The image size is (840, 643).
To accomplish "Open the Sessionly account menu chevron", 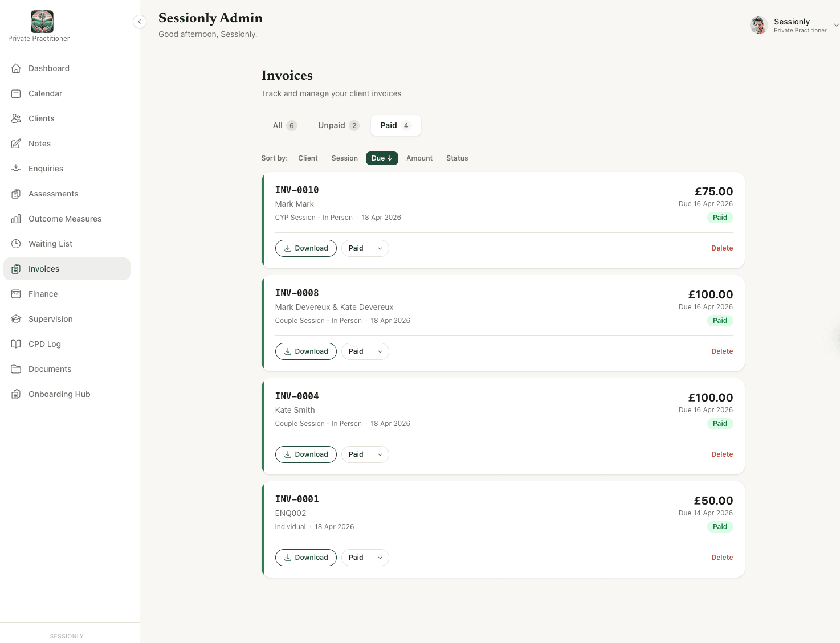I will (x=836, y=25).
